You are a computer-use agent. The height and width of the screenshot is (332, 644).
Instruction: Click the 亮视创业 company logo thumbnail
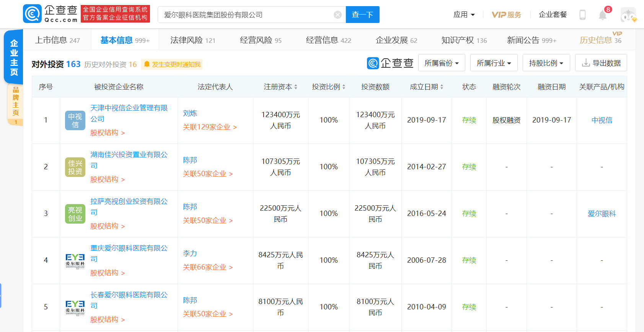point(75,214)
